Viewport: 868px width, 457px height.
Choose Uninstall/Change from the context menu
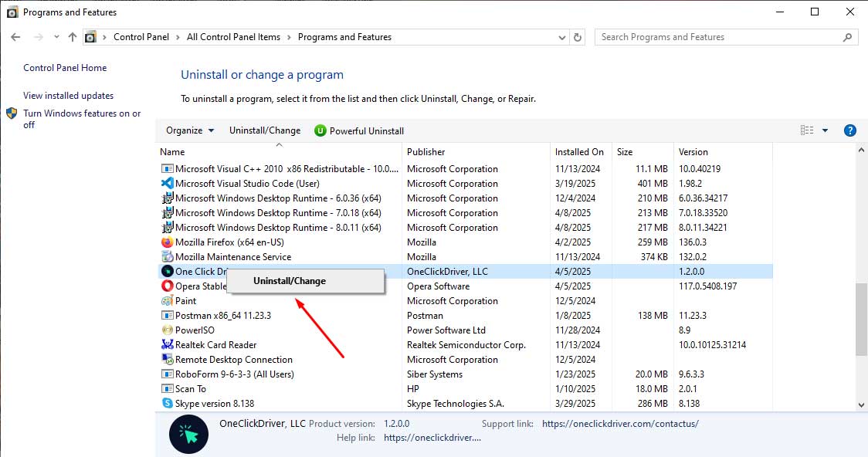click(x=290, y=281)
